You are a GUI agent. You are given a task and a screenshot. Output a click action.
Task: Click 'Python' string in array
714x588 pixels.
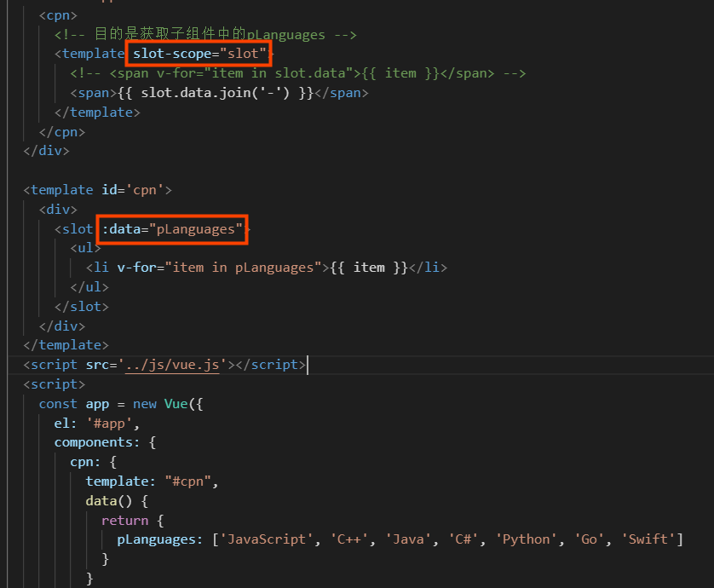(x=526, y=539)
